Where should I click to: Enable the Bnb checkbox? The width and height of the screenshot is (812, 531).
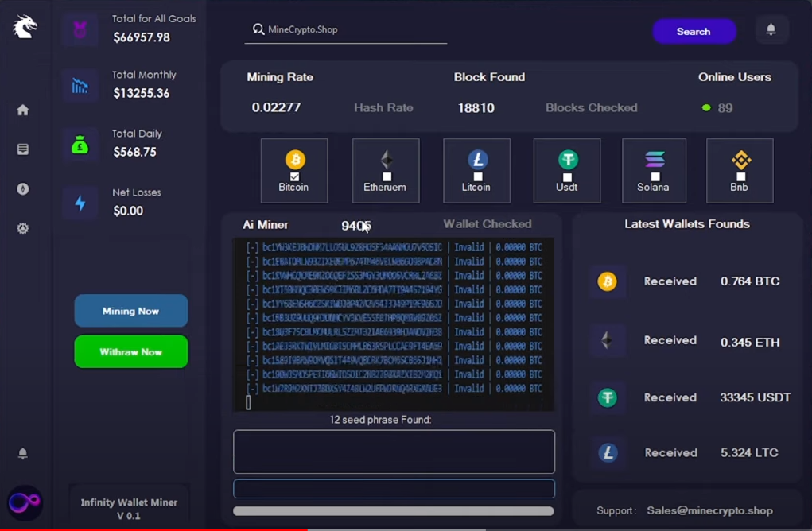pos(740,176)
